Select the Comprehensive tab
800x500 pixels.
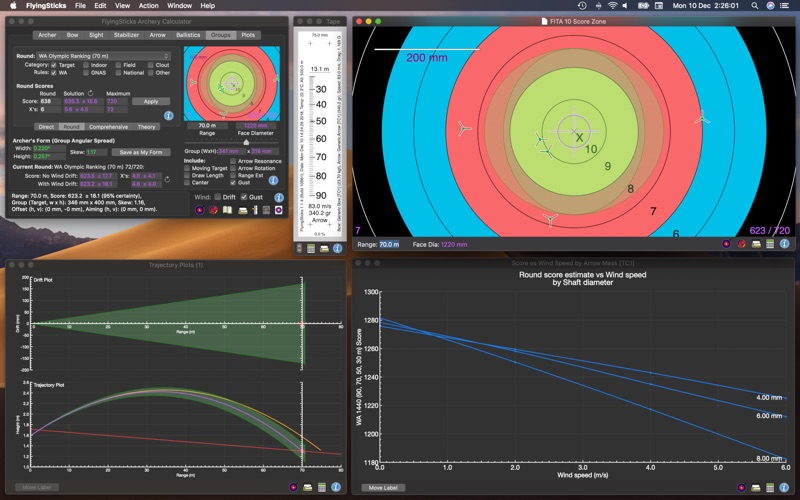(x=107, y=127)
